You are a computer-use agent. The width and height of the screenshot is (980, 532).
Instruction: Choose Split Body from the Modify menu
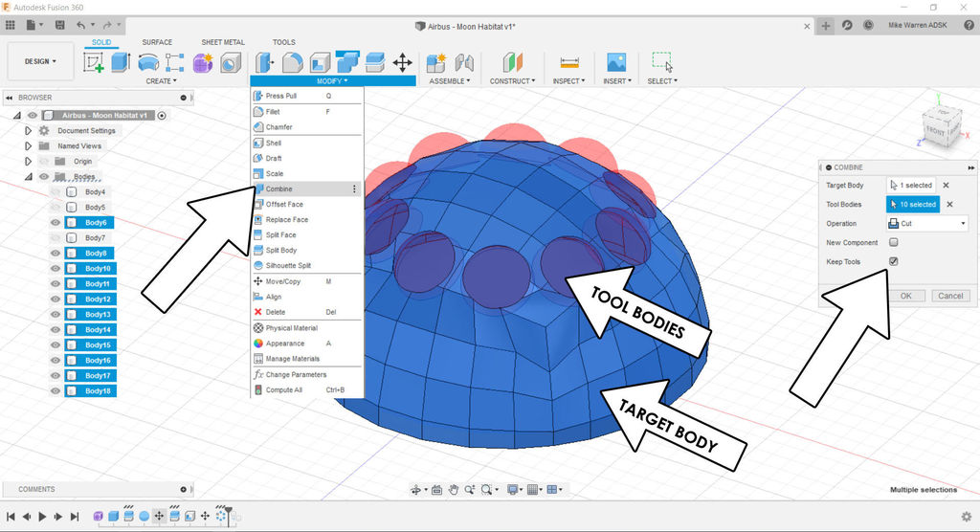point(307,250)
